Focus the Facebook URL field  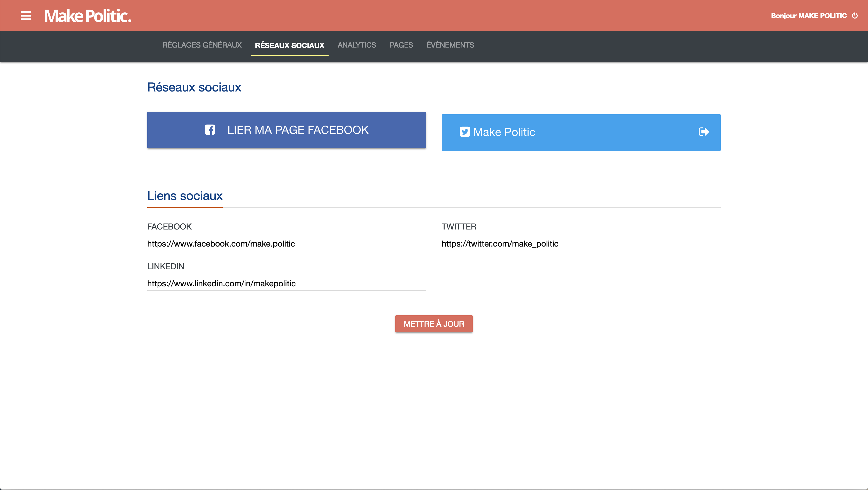[286, 244]
